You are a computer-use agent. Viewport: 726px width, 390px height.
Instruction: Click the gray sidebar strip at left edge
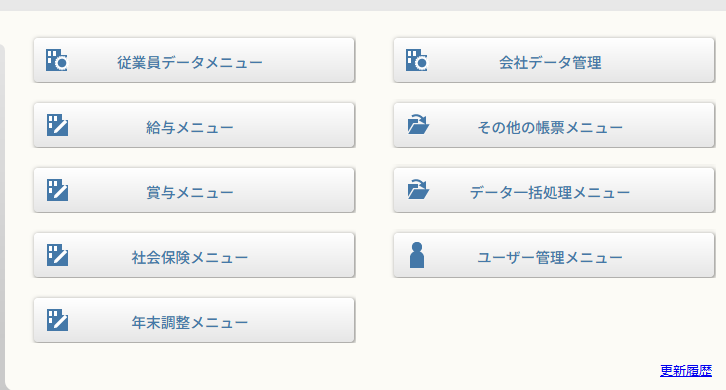coord(2,217)
